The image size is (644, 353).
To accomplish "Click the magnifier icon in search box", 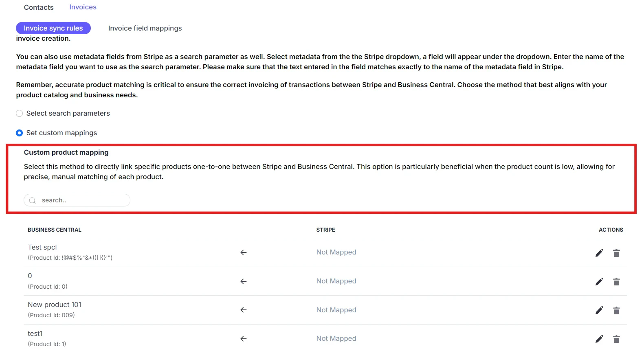I will coord(33,200).
